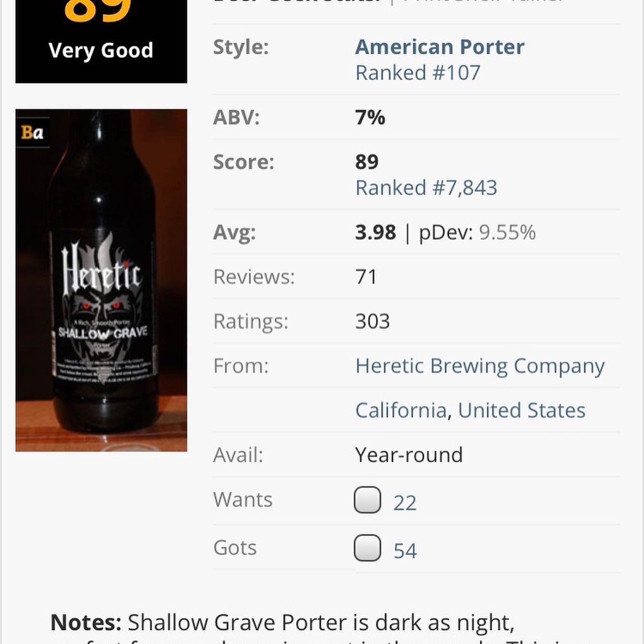644x644 pixels.
Task: Click the Ratings count 303
Action: (x=372, y=322)
